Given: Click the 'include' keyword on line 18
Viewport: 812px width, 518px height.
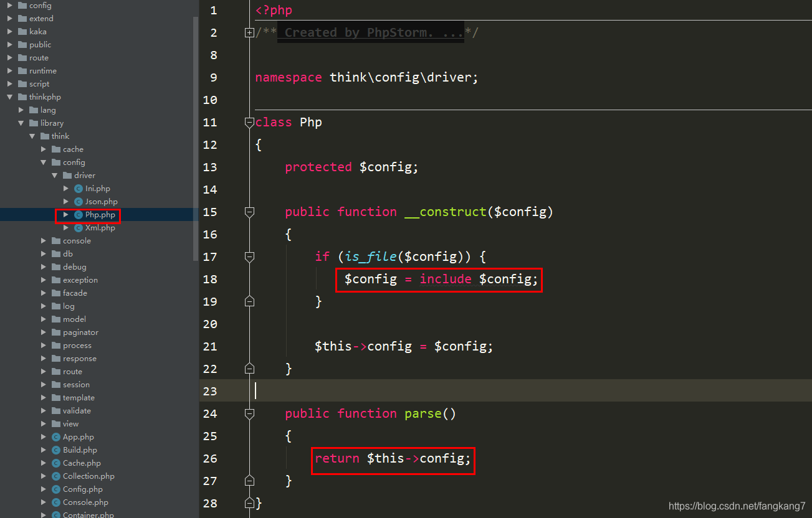Looking at the screenshot, I should pos(446,279).
